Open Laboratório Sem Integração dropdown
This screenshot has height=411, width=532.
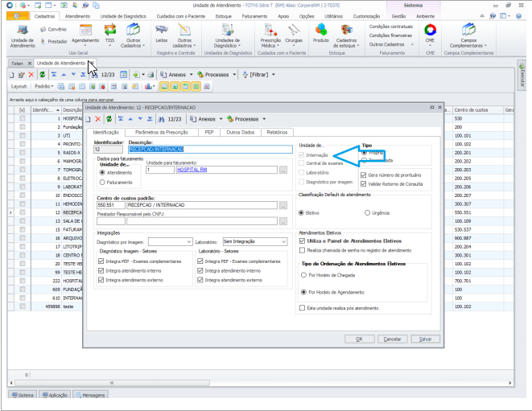[x=283, y=241]
